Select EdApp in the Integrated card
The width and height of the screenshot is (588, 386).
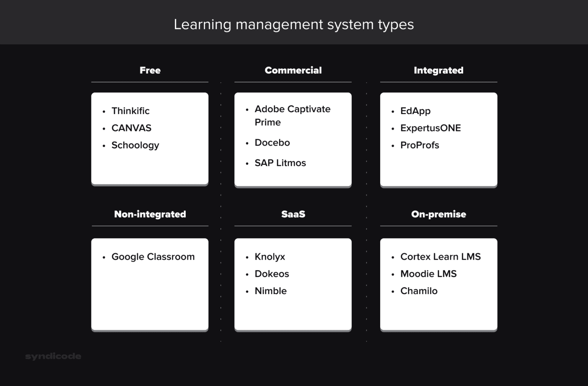[415, 111]
